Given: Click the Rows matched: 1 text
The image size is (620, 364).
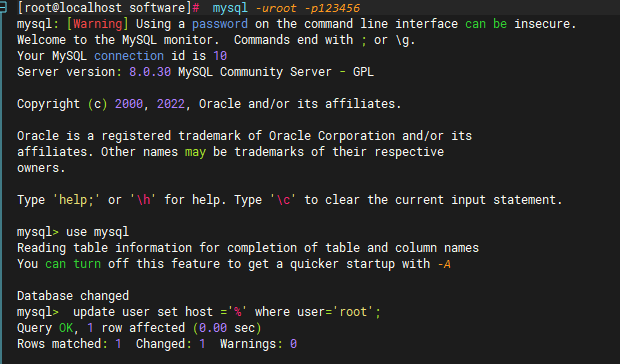Looking at the screenshot, I should 69,344.
